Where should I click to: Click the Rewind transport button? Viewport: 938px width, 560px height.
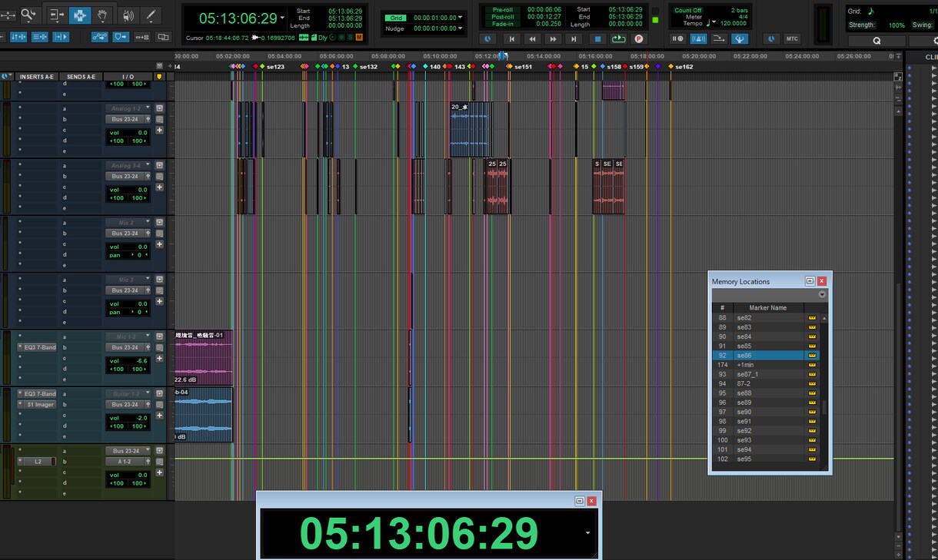532,38
